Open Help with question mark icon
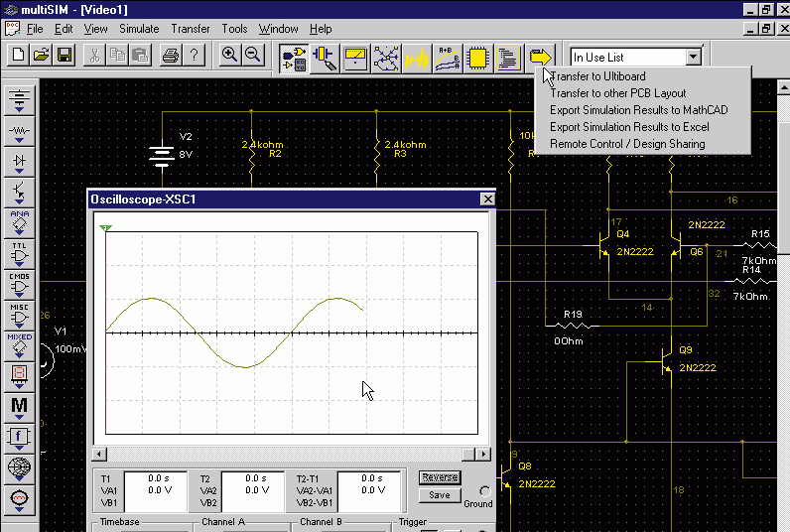This screenshot has height=532, width=790. click(x=194, y=55)
